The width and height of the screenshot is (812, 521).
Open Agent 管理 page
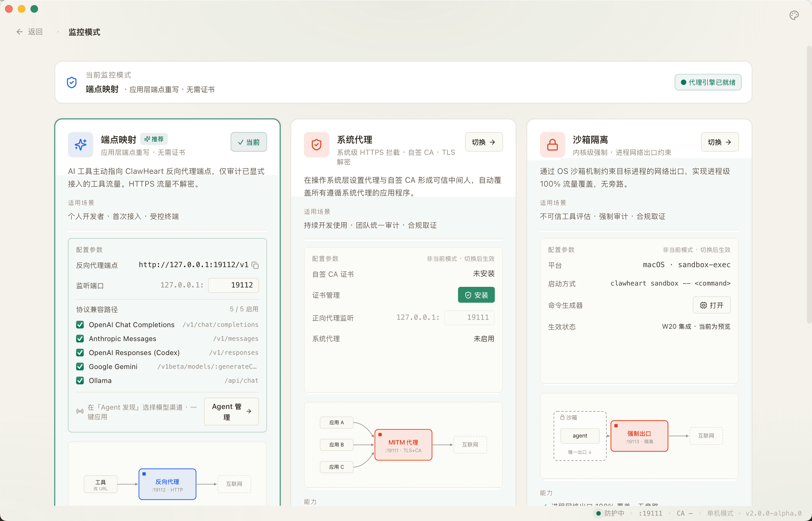tap(231, 412)
